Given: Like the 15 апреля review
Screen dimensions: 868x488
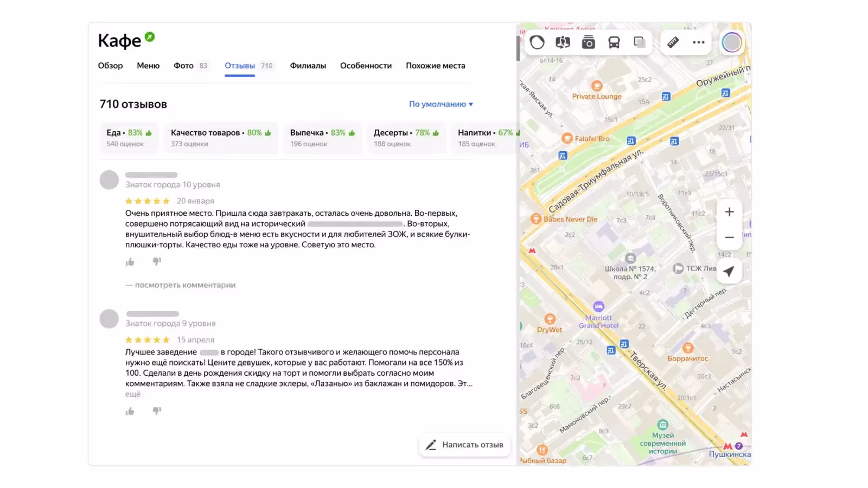Looking at the screenshot, I should pyautogui.click(x=130, y=411).
